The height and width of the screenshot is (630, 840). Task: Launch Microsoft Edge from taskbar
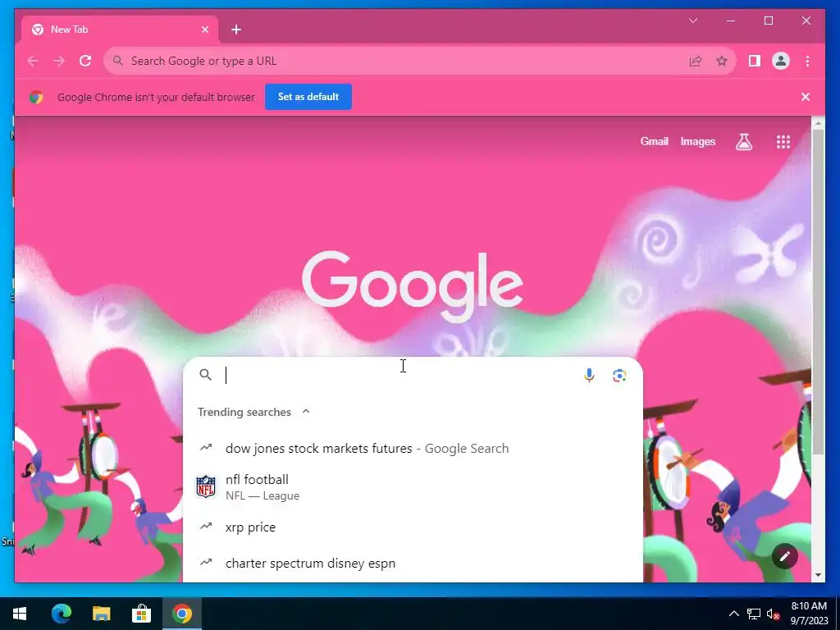pos(61,614)
